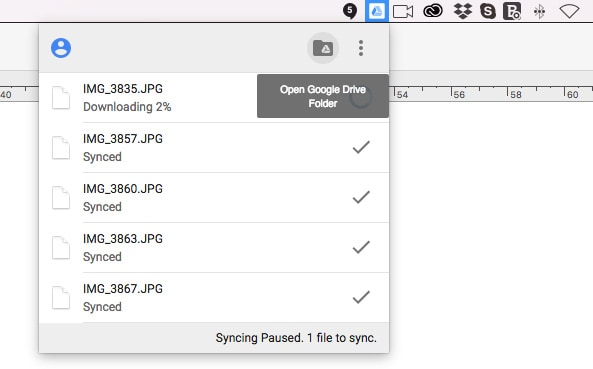
Task: Click the file icon next to IMG_3867.JPG
Action: click(61, 298)
